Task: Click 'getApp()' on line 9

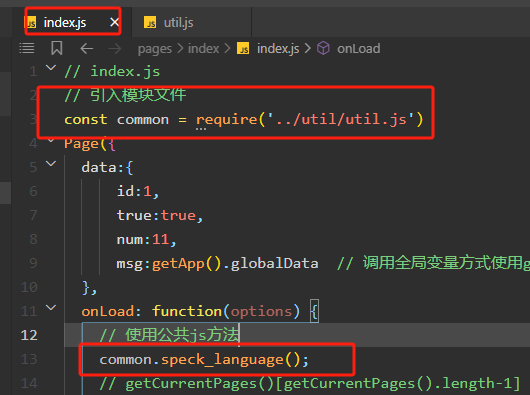Action: point(186,264)
